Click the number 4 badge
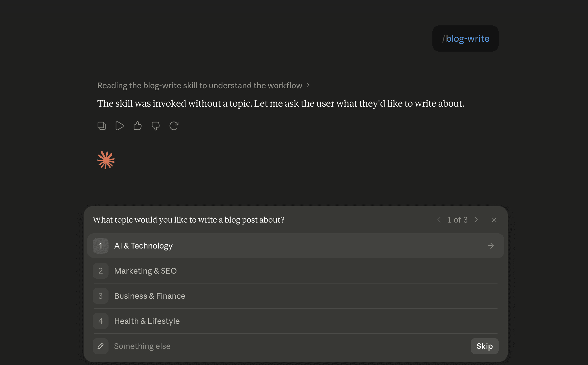This screenshot has width=588, height=365. [x=101, y=321]
